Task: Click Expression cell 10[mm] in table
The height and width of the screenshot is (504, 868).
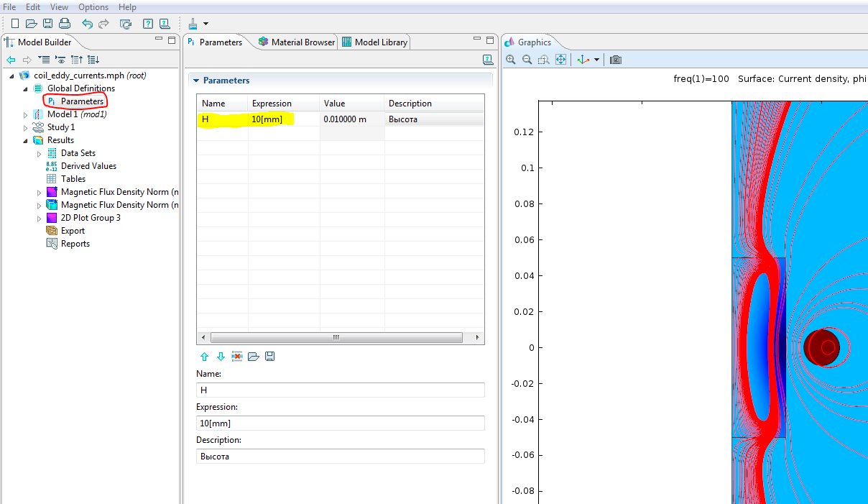Action: coord(284,119)
